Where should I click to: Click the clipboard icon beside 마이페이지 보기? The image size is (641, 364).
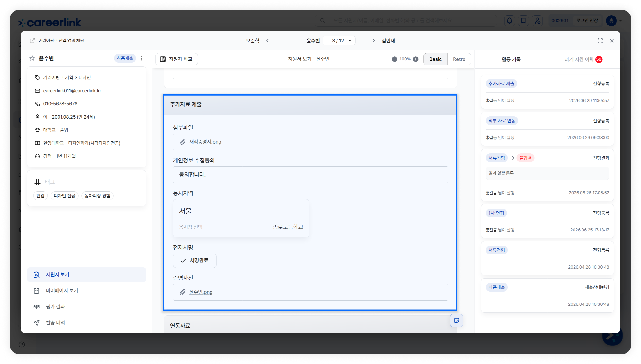(x=36, y=290)
